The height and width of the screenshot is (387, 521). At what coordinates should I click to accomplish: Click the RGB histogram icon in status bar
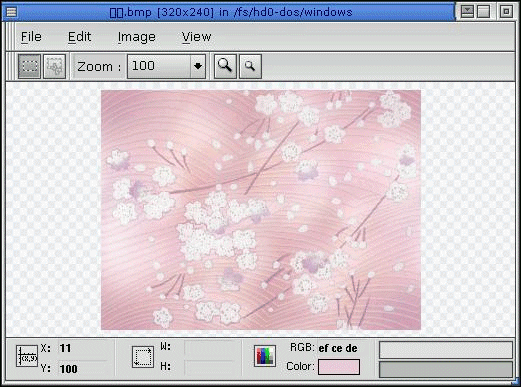(265, 356)
